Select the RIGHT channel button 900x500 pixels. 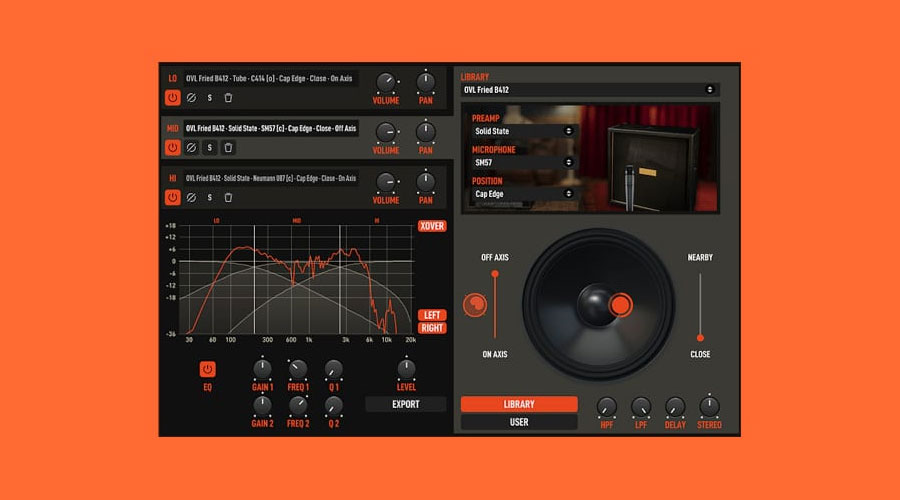tap(432, 328)
